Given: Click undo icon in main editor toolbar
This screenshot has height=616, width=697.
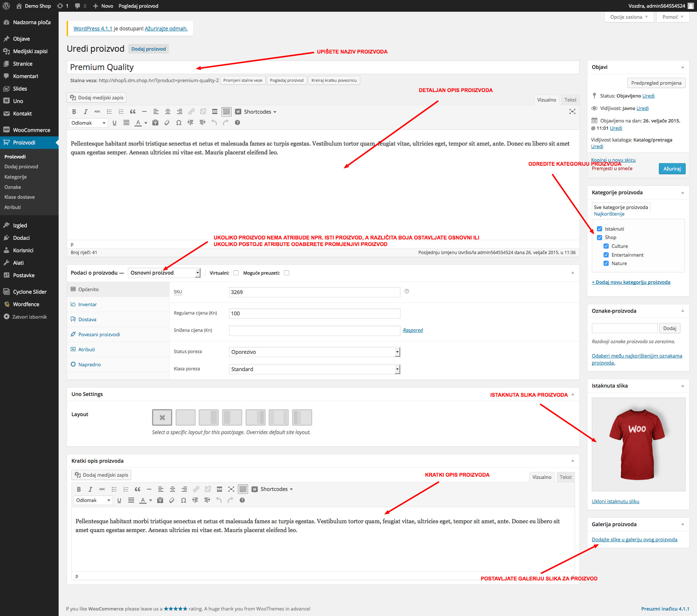Looking at the screenshot, I should [214, 123].
